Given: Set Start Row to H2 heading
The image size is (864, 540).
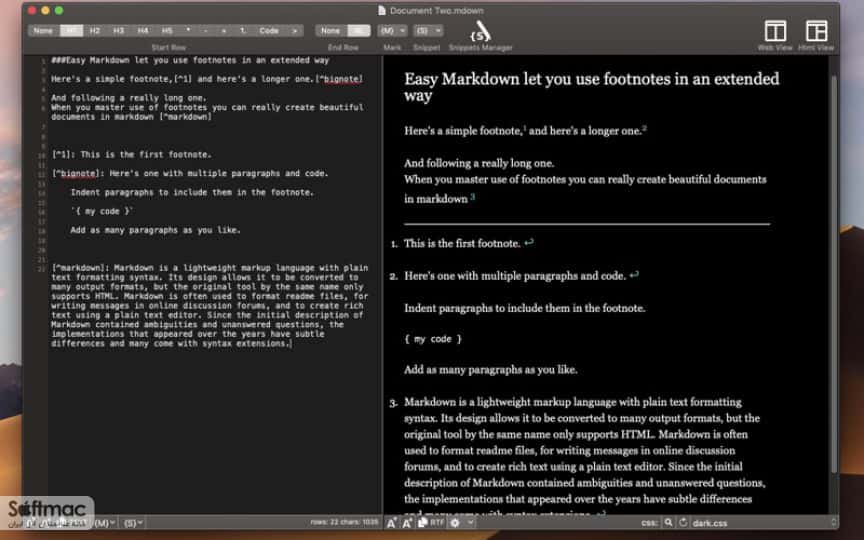Looking at the screenshot, I should coord(95,31).
